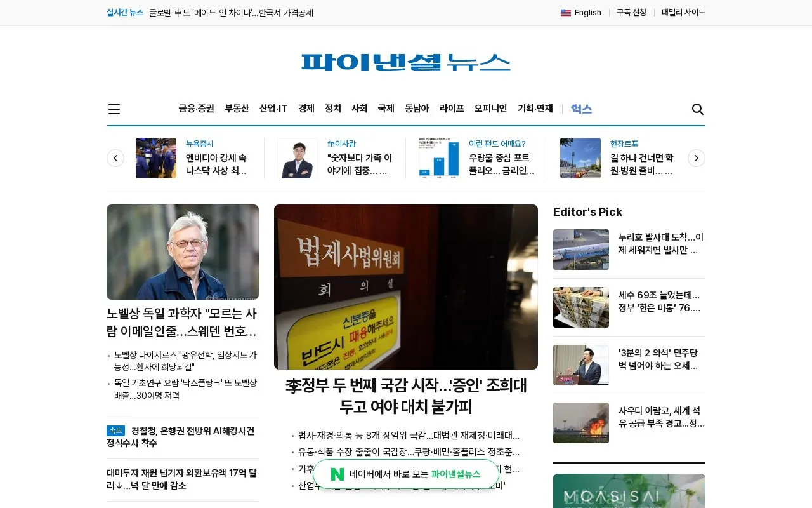The width and height of the screenshot is (812, 508).
Task: Open the 글로벌 車도 breaking news headline
Action: pyautogui.click(x=232, y=13)
